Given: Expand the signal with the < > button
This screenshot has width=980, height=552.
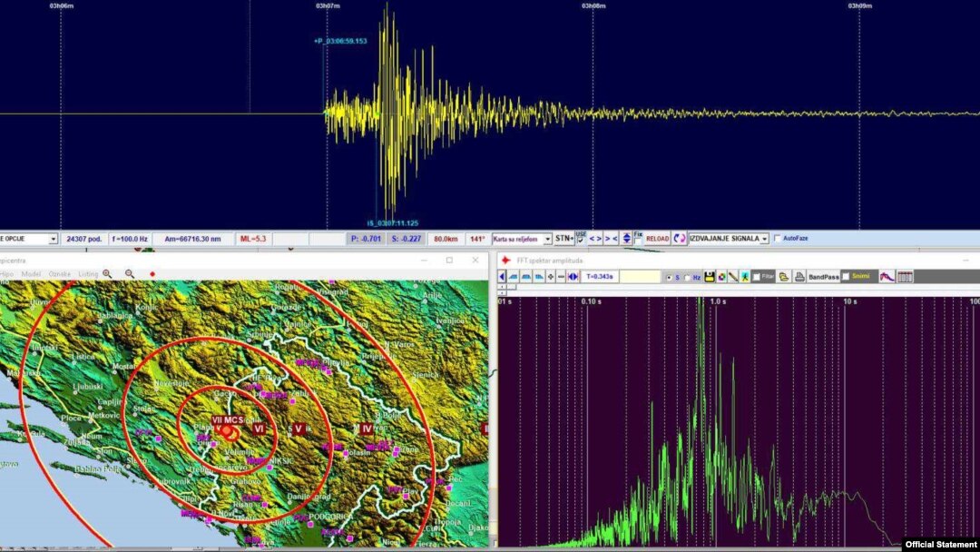Looking at the screenshot, I should (595, 238).
